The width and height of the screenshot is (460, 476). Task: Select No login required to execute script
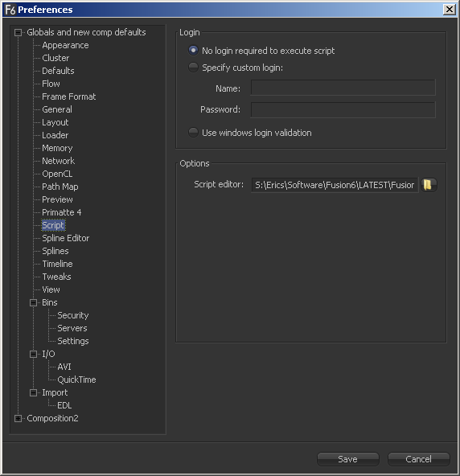193,51
